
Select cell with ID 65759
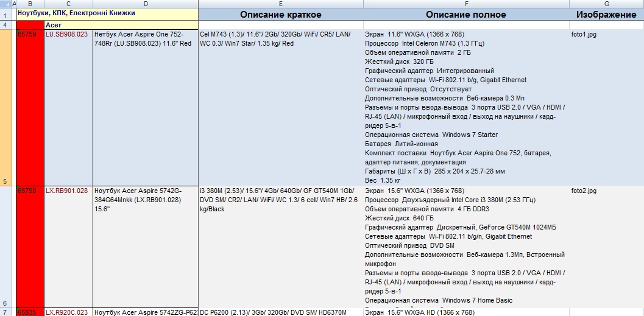point(30,108)
